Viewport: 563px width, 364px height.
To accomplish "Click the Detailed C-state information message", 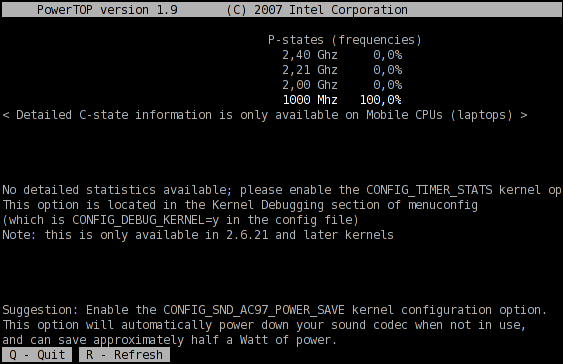I will 265,115.
